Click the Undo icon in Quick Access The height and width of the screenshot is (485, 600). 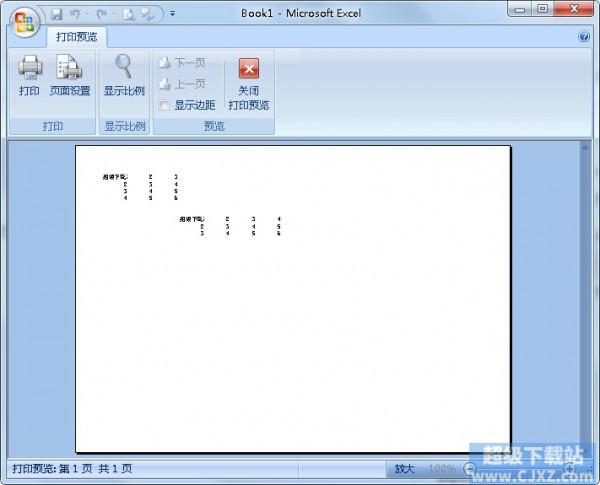[x=75, y=14]
